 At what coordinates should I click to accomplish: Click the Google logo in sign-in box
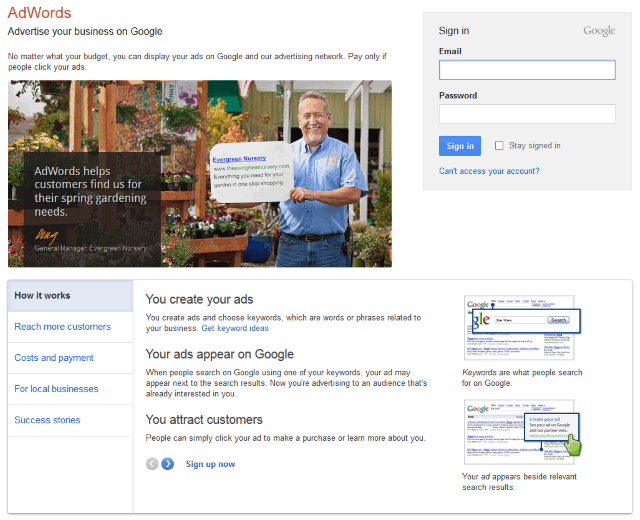pyautogui.click(x=599, y=31)
